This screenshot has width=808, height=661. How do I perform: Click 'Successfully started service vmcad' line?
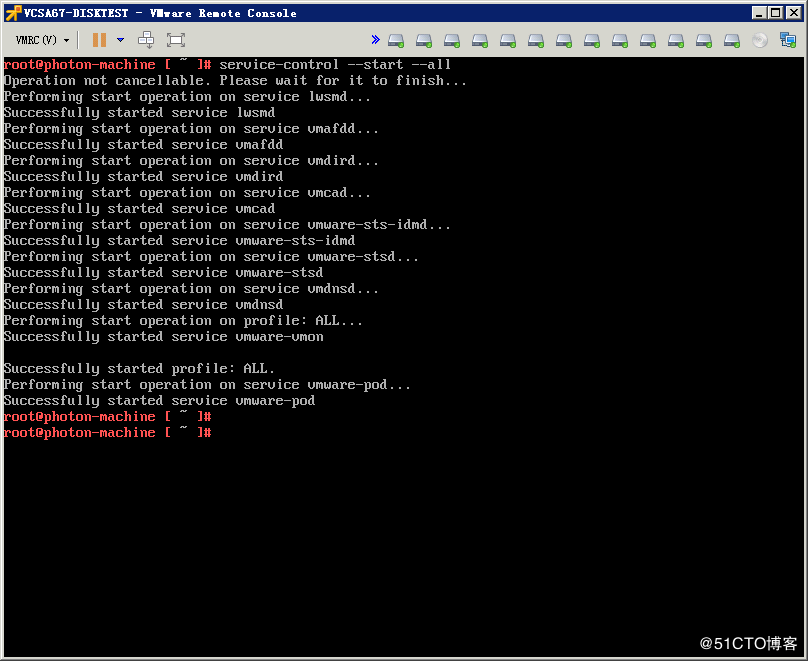click(139, 208)
